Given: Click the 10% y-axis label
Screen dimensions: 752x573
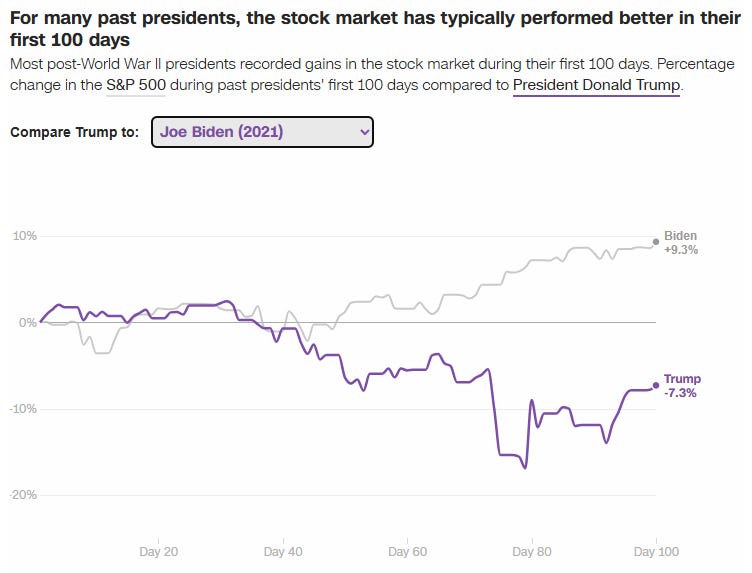Looking at the screenshot, I should (24, 236).
